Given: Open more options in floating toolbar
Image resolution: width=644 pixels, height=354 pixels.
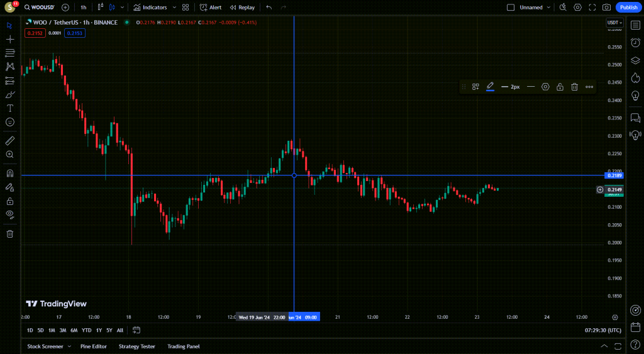Looking at the screenshot, I should point(589,87).
